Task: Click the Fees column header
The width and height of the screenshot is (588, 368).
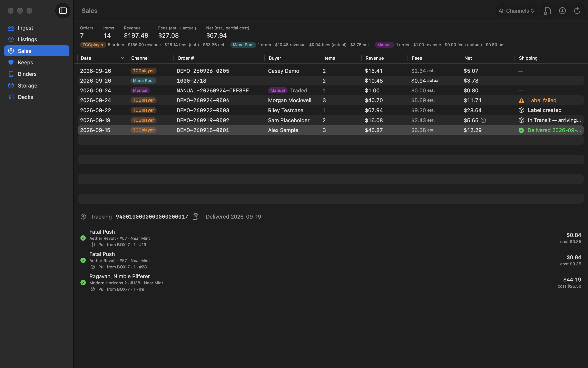Action: (x=417, y=58)
